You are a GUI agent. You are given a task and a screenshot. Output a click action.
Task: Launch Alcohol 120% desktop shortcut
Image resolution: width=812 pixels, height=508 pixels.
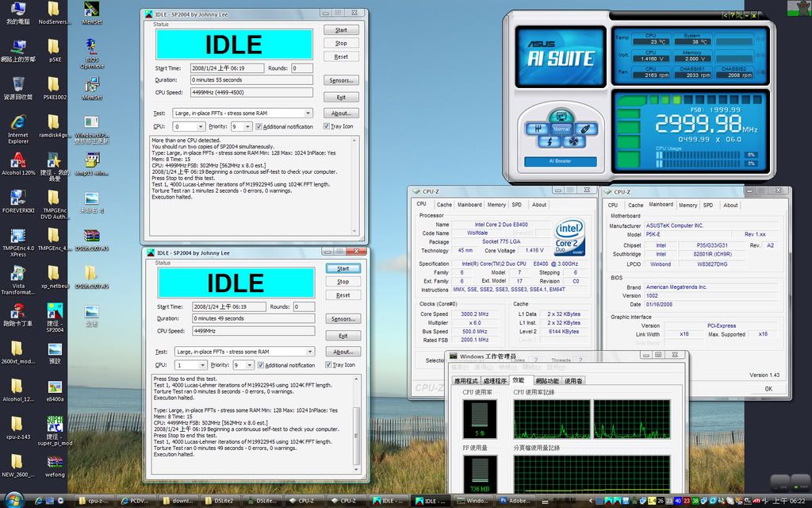tap(18, 164)
